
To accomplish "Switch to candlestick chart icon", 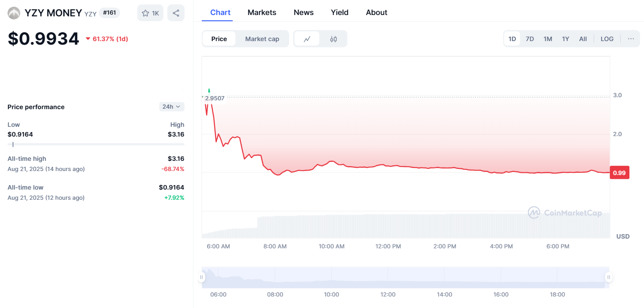I will 333,39.
